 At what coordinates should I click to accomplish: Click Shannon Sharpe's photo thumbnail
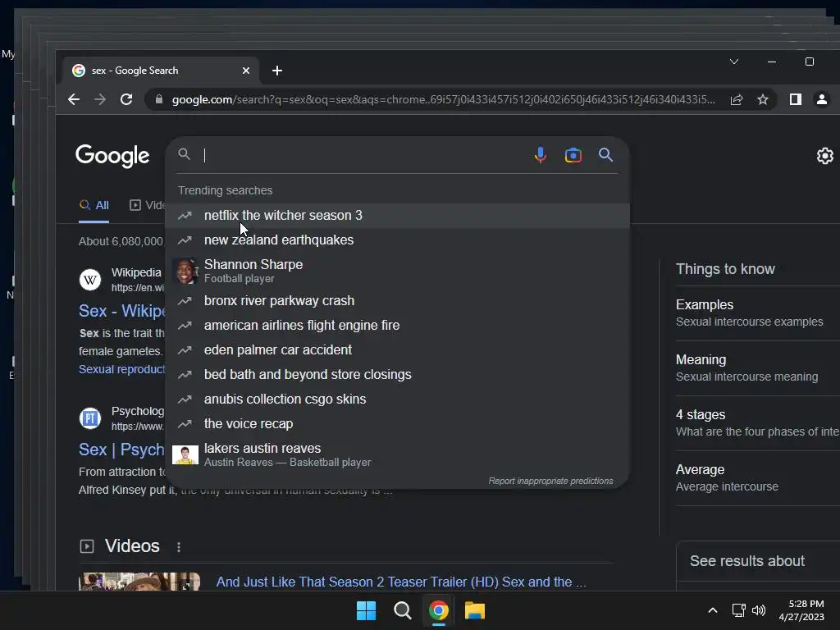(185, 271)
